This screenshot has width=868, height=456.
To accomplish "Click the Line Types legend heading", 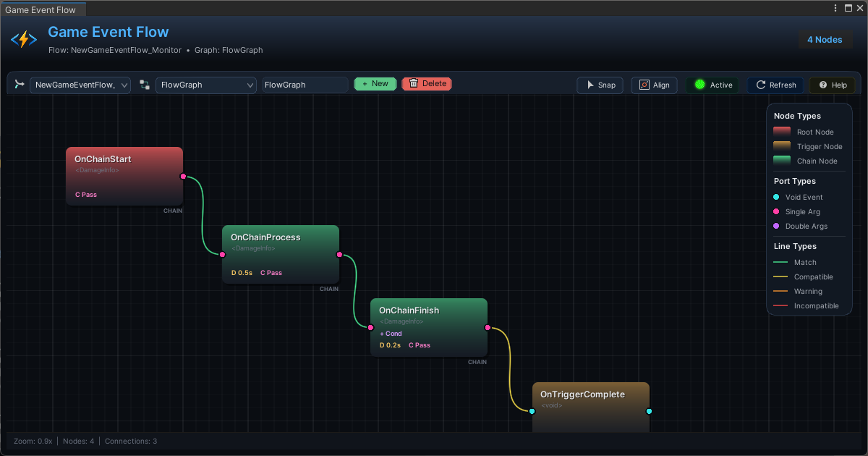I will (x=795, y=246).
